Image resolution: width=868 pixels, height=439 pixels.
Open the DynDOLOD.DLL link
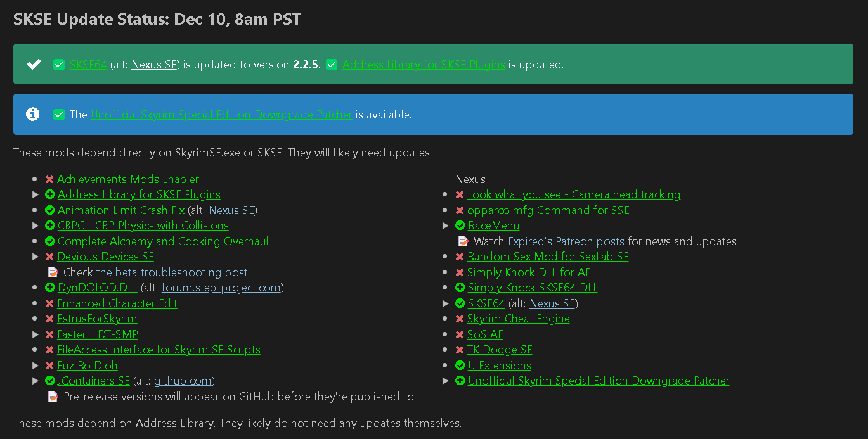tap(98, 288)
